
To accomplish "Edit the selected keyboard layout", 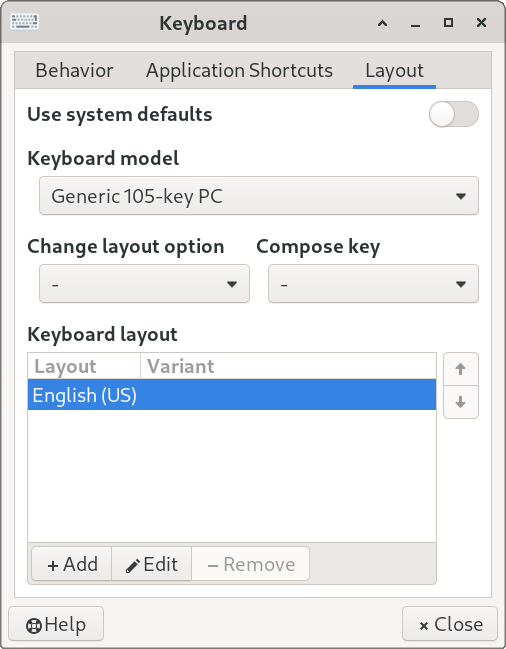I will pos(151,564).
